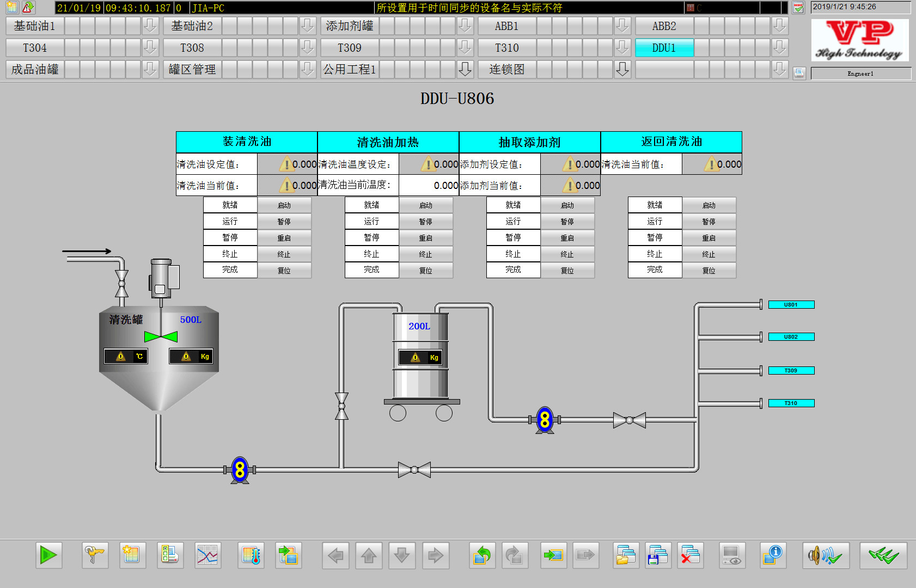
Task: Toggle the pump below the 清洗罐 tank
Action: click(240, 470)
